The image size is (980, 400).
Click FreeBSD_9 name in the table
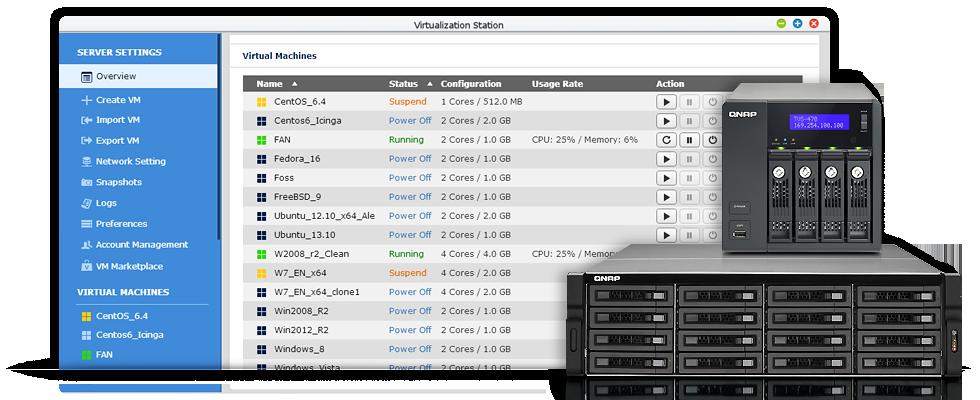[x=298, y=197]
